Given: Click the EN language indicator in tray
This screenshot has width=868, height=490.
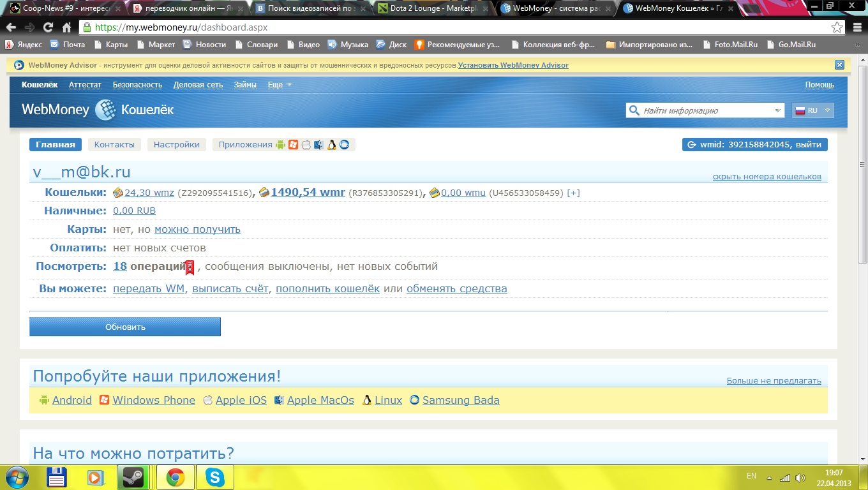Looking at the screenshot, I should pyautogui.click(x=751, y=477).
